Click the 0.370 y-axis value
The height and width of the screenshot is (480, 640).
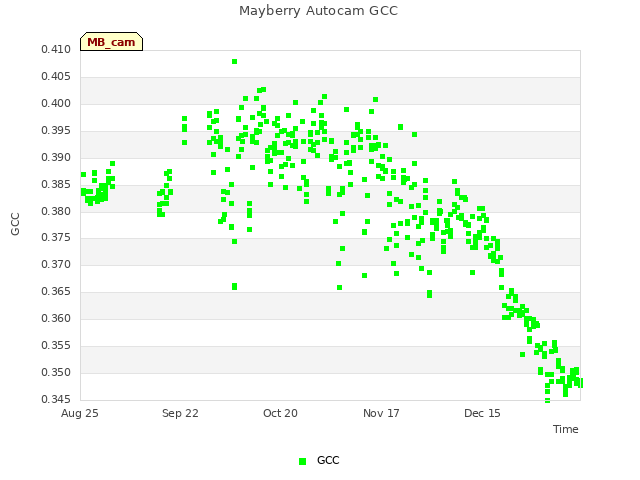pyautogui.click(x=56, y=264)
